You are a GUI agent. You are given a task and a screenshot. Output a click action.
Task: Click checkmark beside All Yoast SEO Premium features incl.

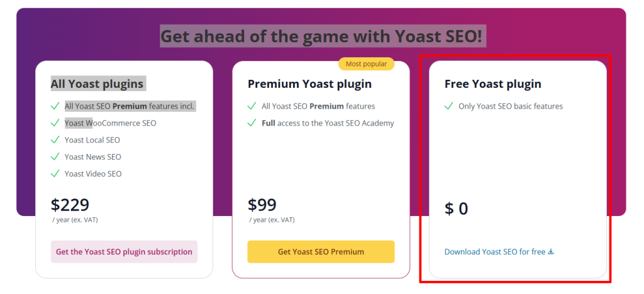(x=55, y=106)
